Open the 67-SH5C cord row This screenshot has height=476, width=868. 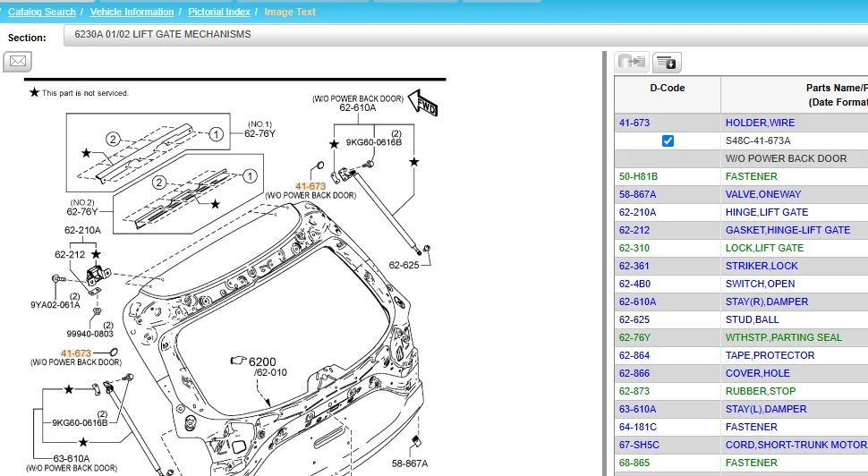click(x=638, y=445)
